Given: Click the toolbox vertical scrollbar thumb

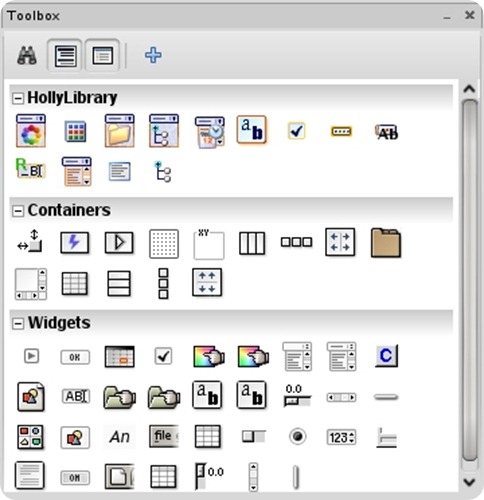Looking at the screenshot, I should coord(470,280).
